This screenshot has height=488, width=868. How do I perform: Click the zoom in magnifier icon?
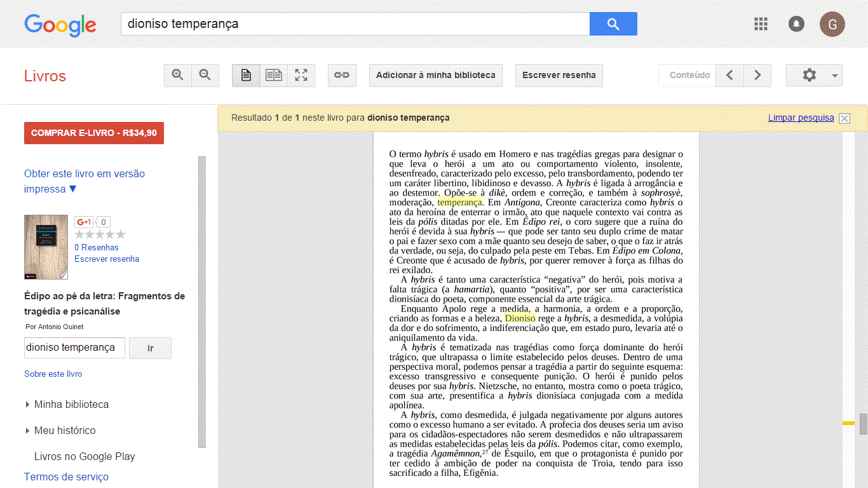tap(178, 75)
